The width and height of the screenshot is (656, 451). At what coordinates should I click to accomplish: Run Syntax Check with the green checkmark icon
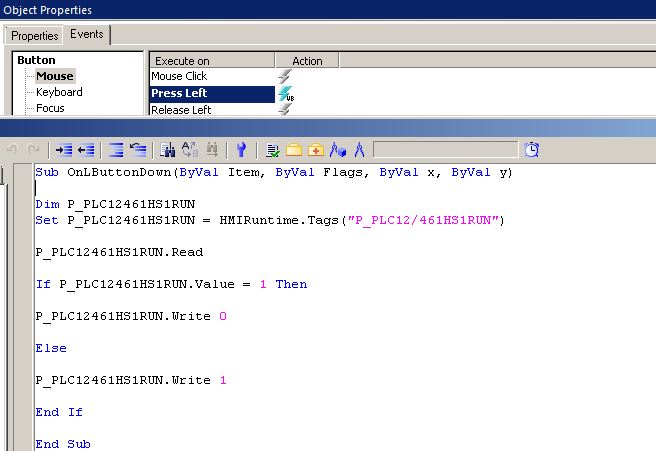273,150
